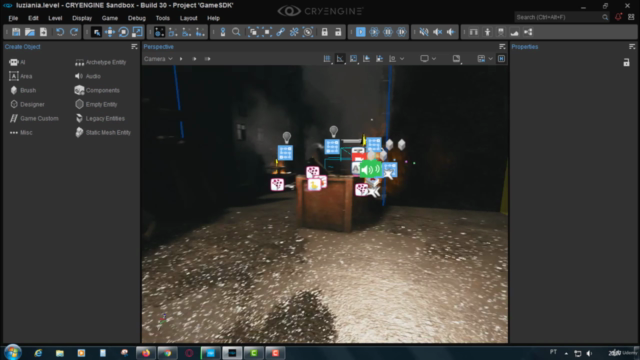Screen dimensions: 640x360
Task: Open the Perspective panel options menu
Action: pyautogui.click(x=502, y=47)
